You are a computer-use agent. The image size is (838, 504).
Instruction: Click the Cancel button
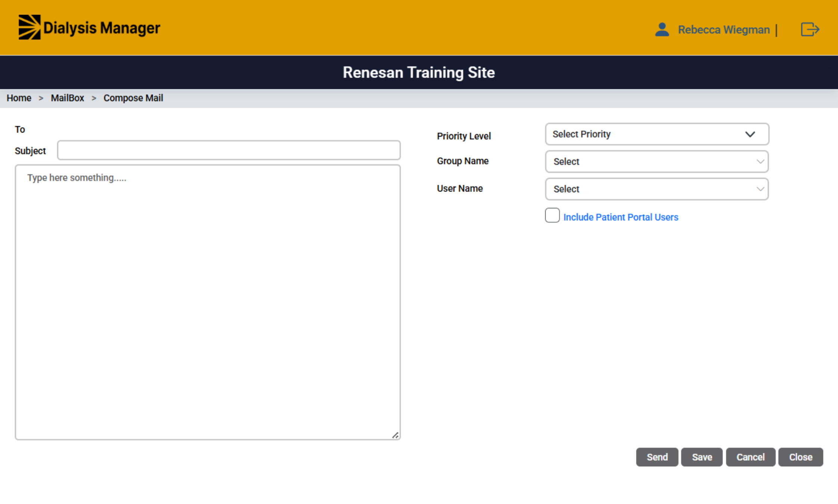click(x=750, y=457)
